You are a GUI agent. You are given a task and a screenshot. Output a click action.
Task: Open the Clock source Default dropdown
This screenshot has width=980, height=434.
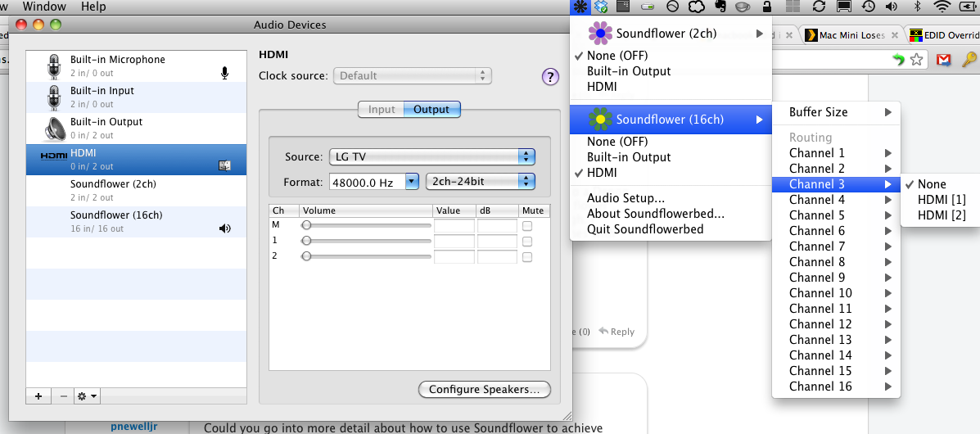point(413,76)
